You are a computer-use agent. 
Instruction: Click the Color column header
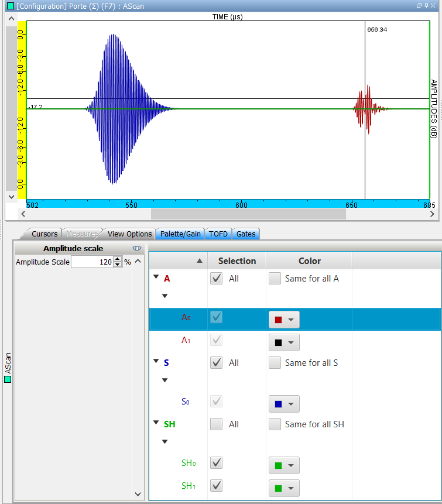point(309,261)
